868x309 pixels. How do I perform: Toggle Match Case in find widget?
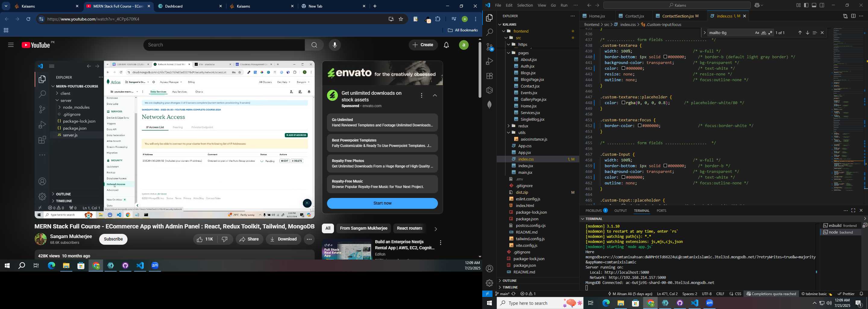point(757,33)
